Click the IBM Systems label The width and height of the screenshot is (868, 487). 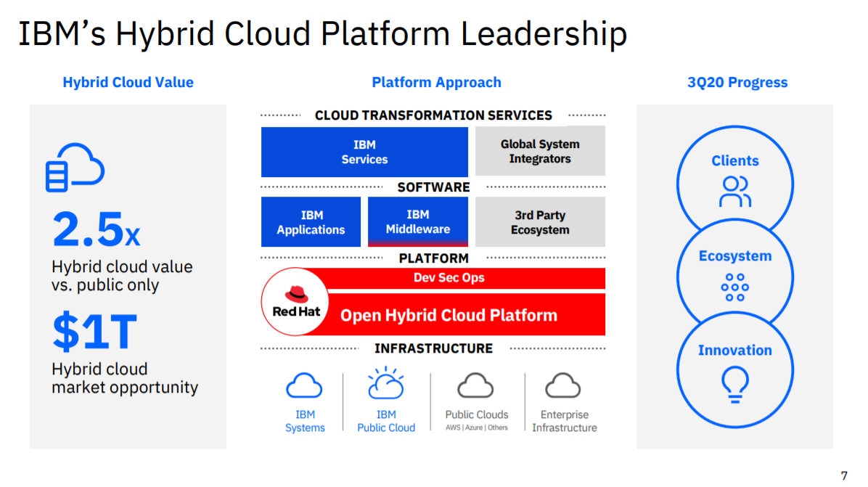tap(305, 421)
